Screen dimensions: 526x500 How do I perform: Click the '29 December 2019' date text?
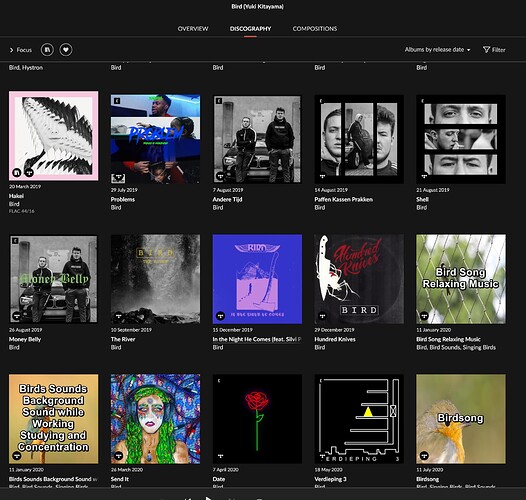click(334, 330)
